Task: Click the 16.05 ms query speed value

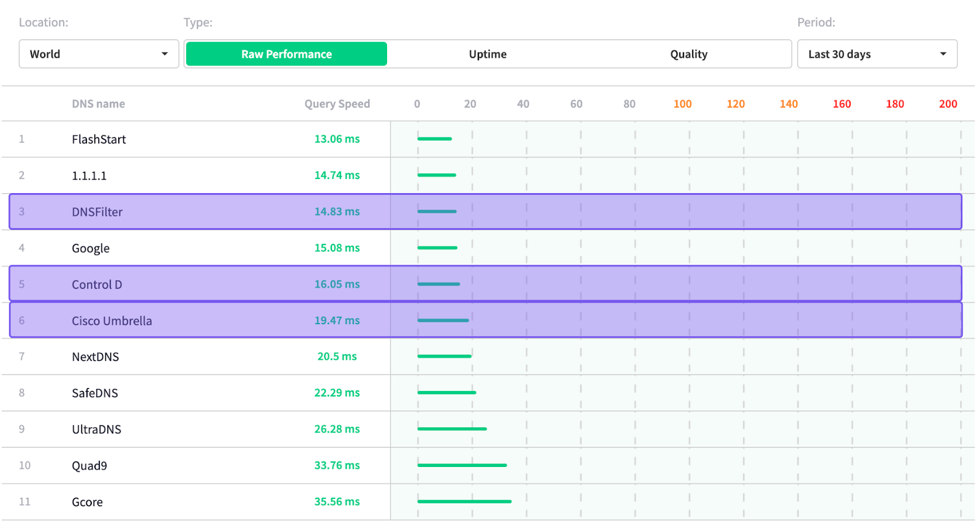Action: [337, 284]
